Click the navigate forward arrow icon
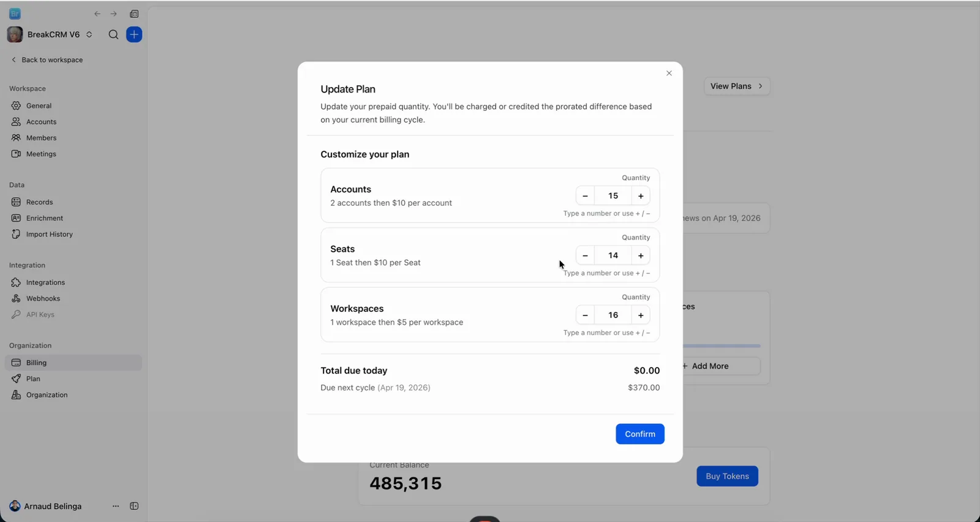Viewport: 980px width, 522px height. point(113,13)
